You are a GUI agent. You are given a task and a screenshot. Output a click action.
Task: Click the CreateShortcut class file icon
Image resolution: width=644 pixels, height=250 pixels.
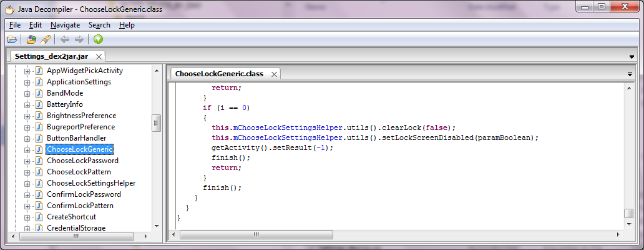coord(39,217)
